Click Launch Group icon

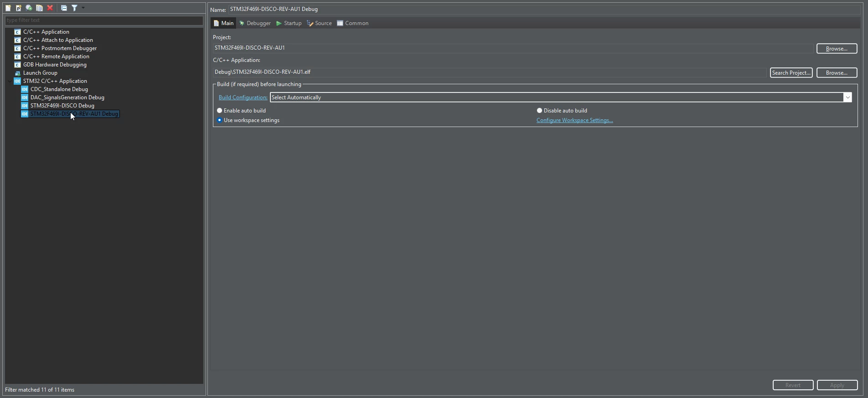[x=17, y=73]
